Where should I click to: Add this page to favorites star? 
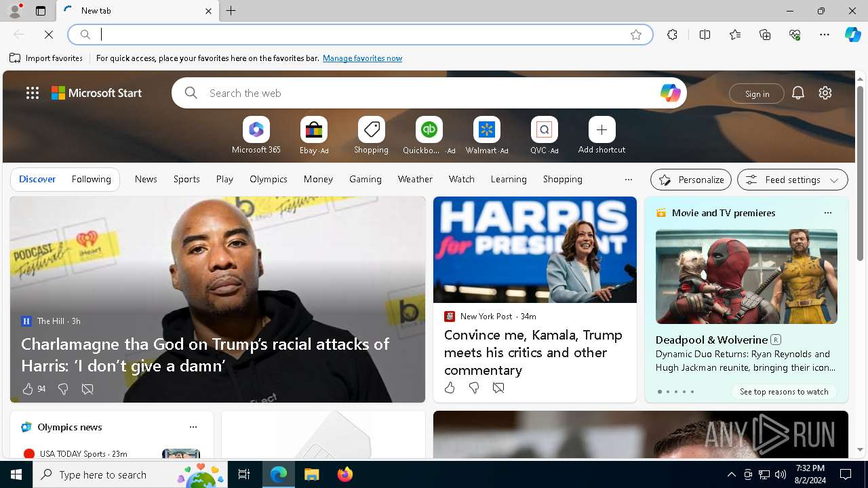click(636, 35)
